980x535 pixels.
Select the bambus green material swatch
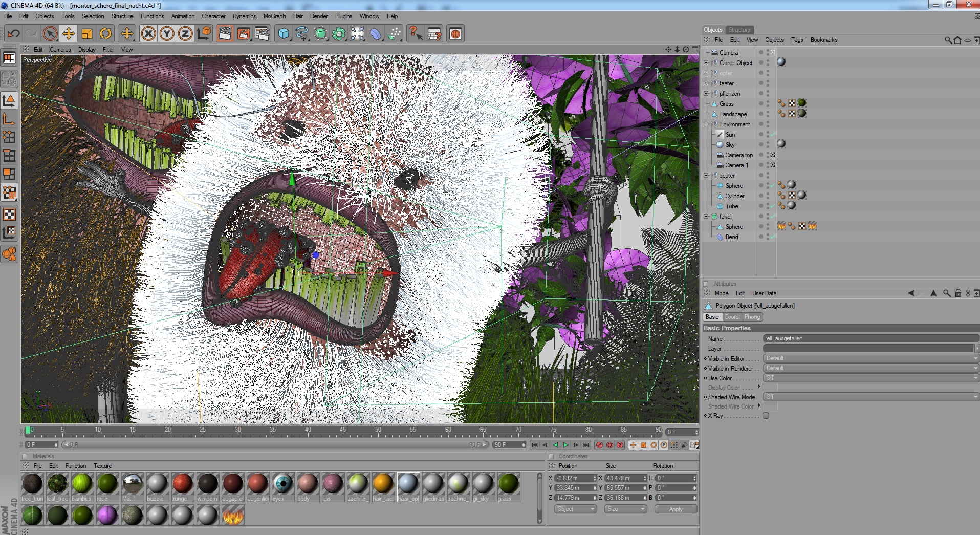tap(82, 487)
